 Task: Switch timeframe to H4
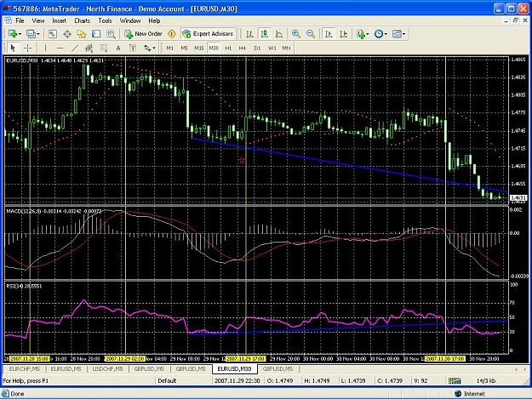point(243,48)
